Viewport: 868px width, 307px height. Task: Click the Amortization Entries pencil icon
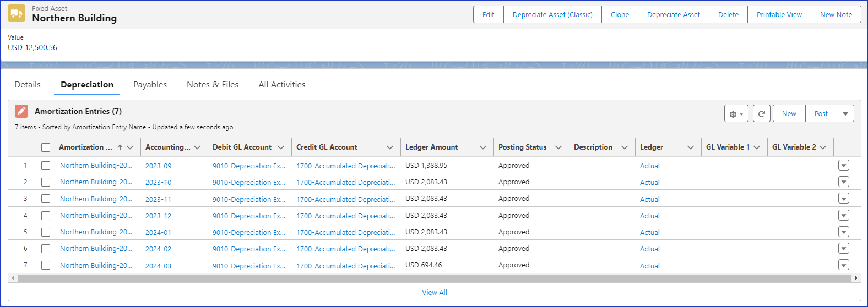coord(21,111)
